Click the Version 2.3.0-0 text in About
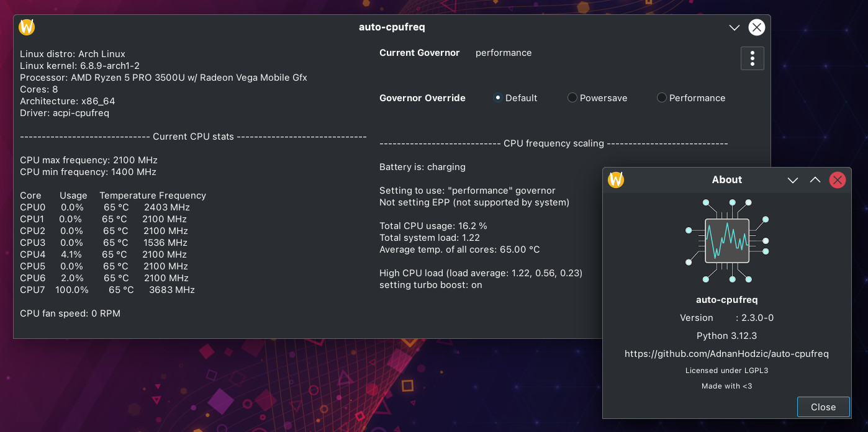Image resolution: width=868 pixels, height=432 pixels. [727, 318]
